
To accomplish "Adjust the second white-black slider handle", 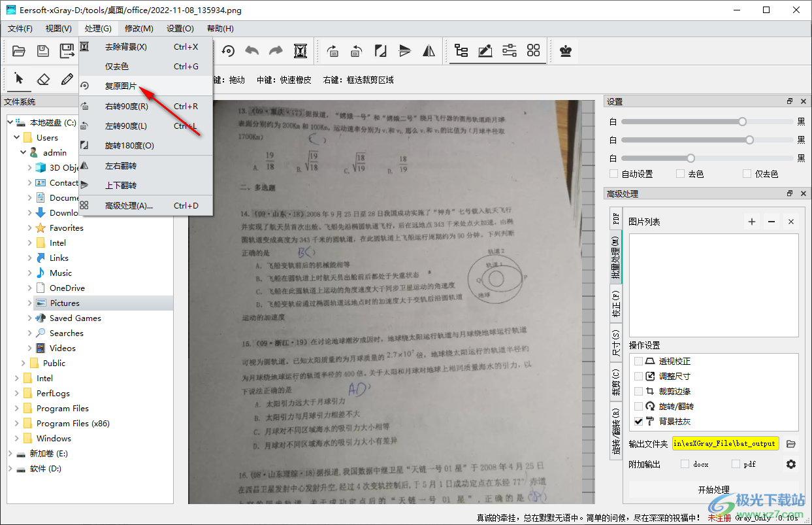I will pyautogui.click(x=749, y=140).
